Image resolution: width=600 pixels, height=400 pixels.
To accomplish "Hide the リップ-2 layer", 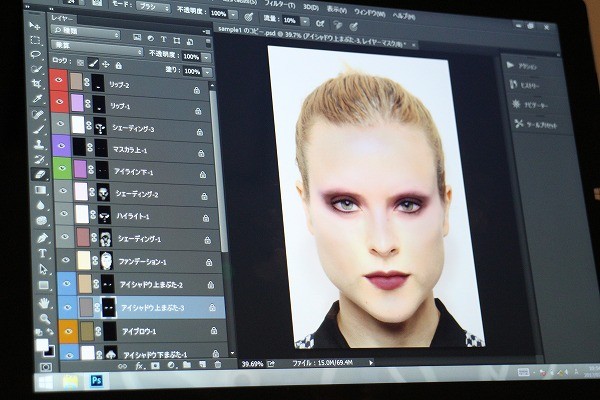I will [x=59, y=80].
